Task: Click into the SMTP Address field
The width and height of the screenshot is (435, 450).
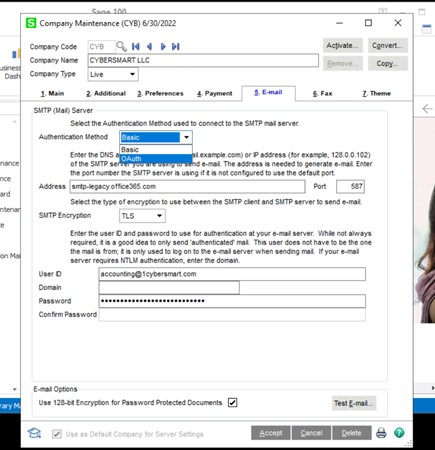Action: 187,186
